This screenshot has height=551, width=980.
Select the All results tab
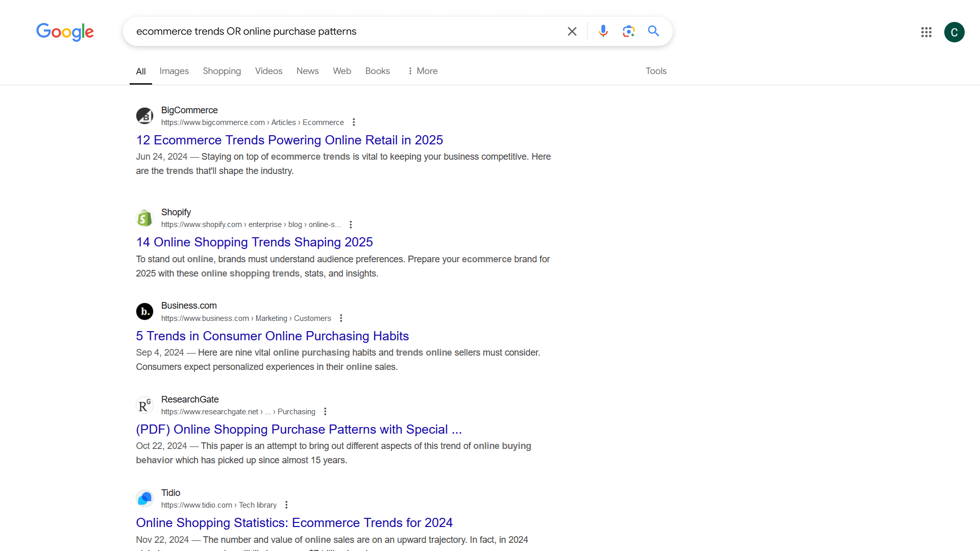tap(141, 71)
